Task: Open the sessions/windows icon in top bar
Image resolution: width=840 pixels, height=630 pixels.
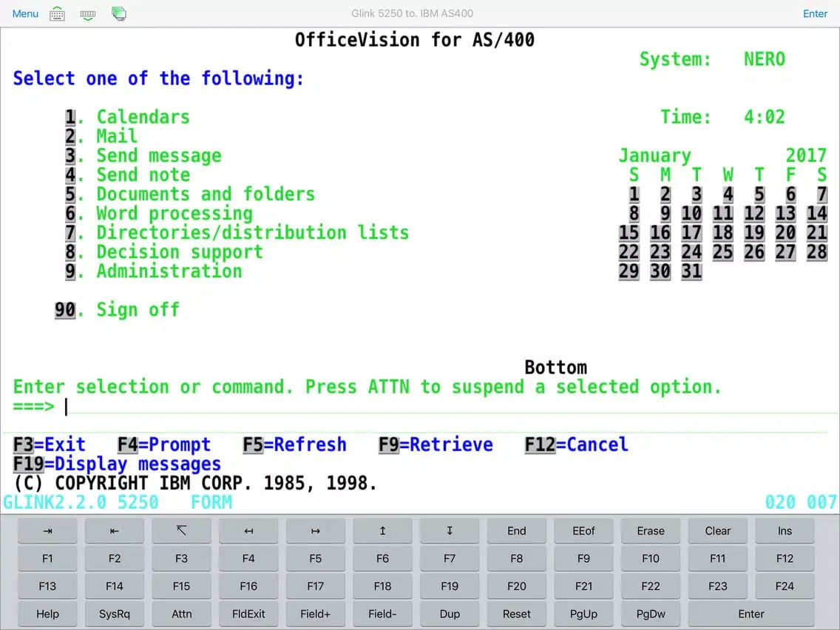Action: coord(119,13)
